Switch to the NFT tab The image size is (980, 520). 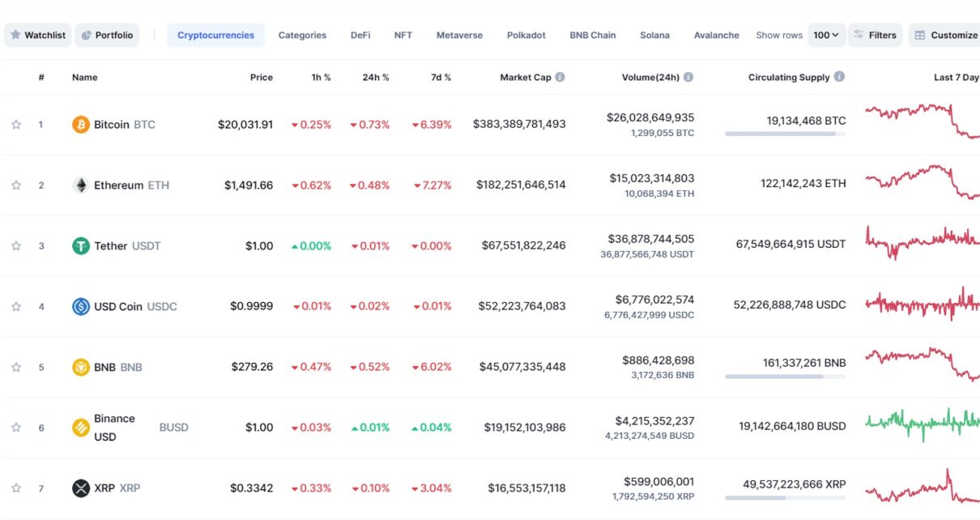(403, 35)
